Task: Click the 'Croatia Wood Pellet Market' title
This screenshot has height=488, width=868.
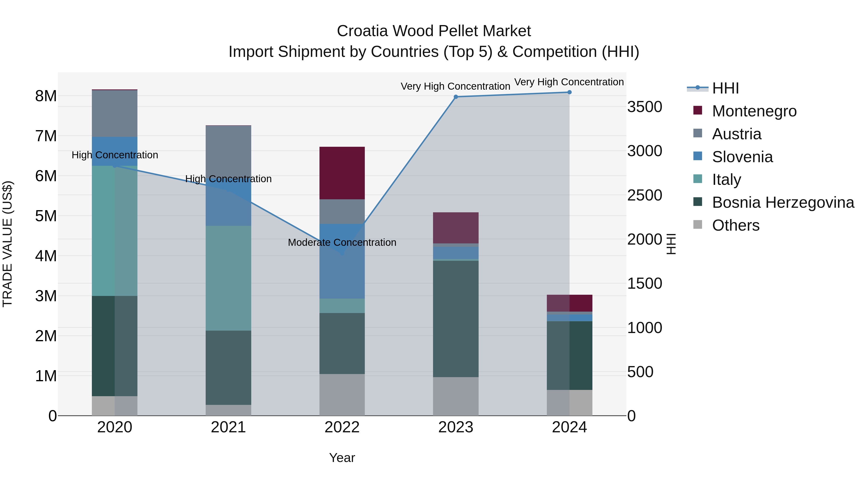Action: pyautogui.click(x=434, y=31)
